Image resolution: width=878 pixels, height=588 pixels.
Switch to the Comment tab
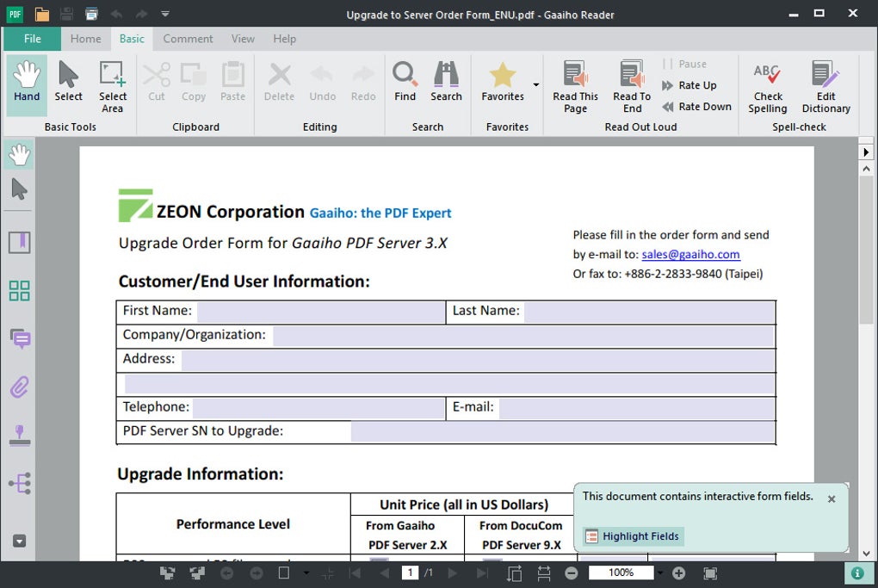pos(188,39)
